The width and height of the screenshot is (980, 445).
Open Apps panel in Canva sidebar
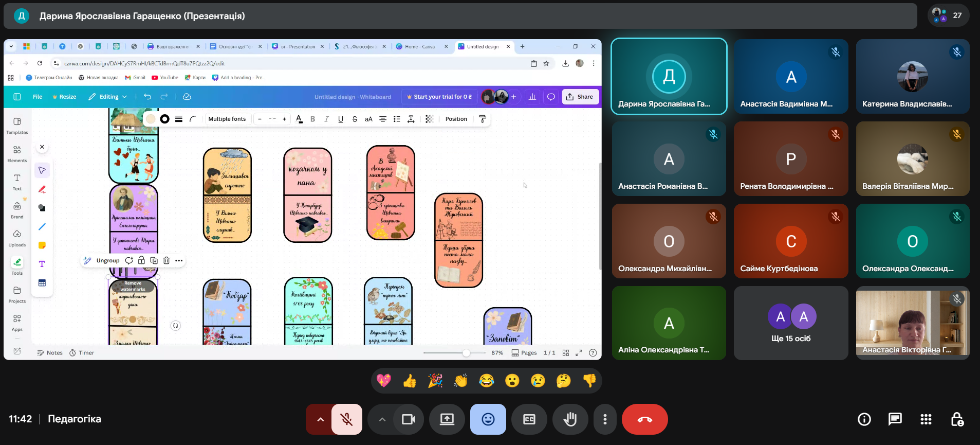[17, 323]
